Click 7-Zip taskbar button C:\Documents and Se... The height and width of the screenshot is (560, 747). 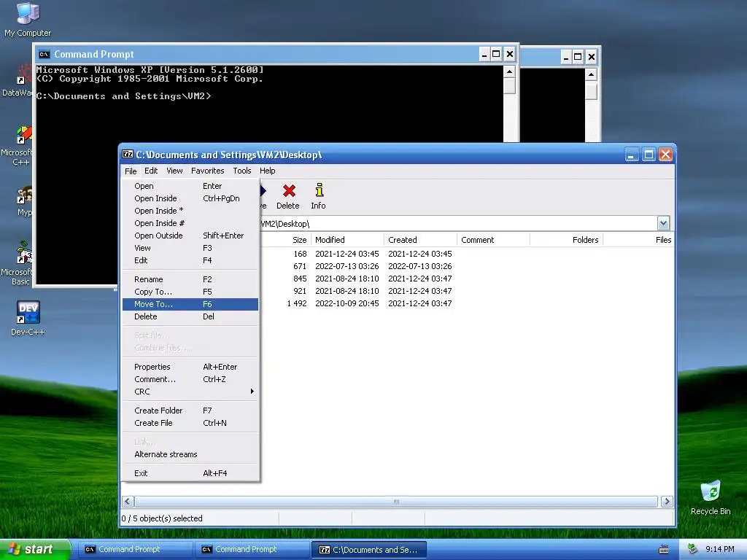tap(368, 550)
